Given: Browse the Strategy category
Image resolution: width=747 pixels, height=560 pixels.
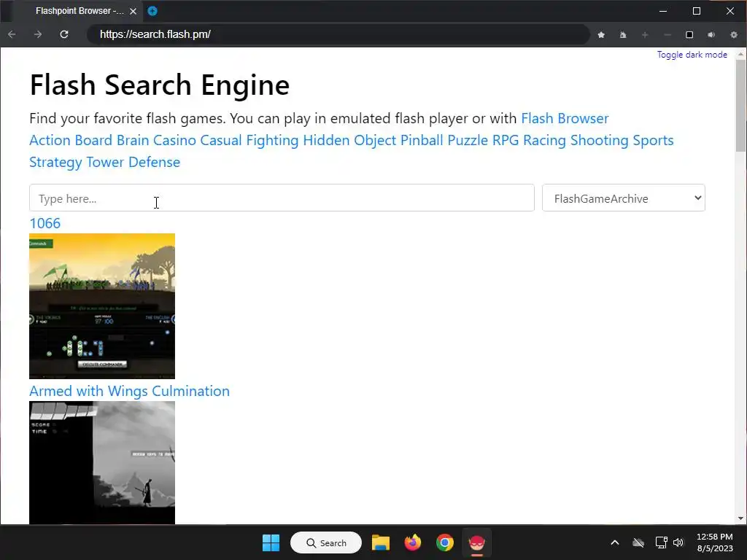Looking at the screenshot, I should click(x=55, y=162).
